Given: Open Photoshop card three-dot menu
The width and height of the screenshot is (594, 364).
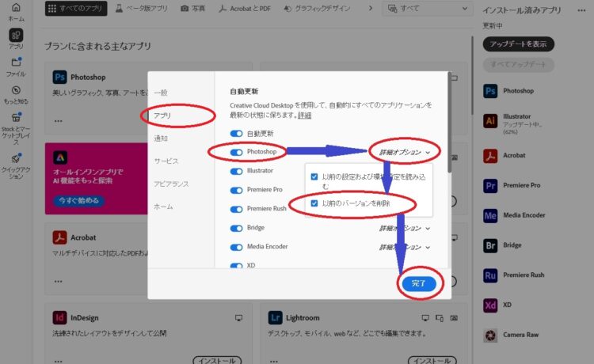Looking at the screenshot, I should tap(58, 121).
